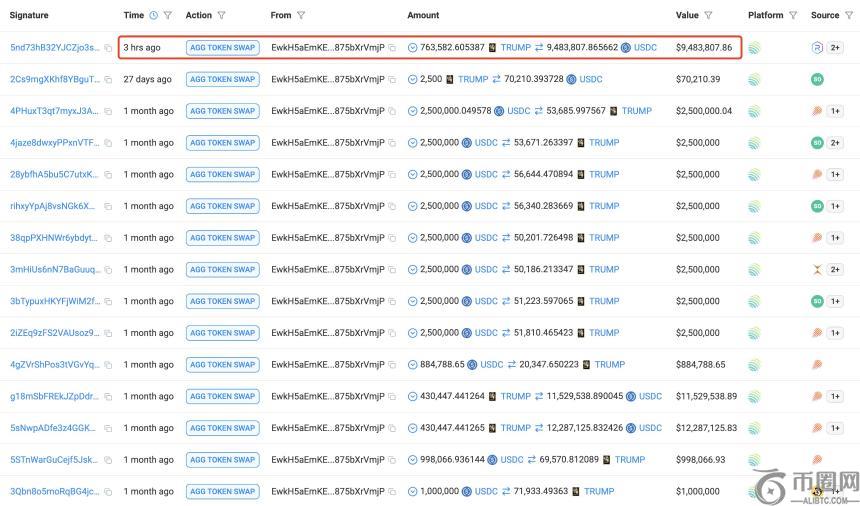Open the TRUMP token link in the first row
Viewport: 860px width, 506px height.
click(x=515, y=48)
